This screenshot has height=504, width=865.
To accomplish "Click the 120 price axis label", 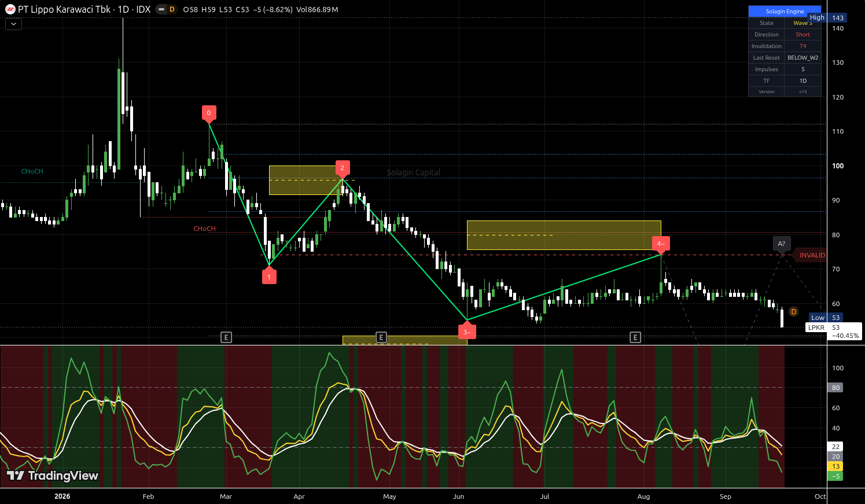I will tap(838, 97).
